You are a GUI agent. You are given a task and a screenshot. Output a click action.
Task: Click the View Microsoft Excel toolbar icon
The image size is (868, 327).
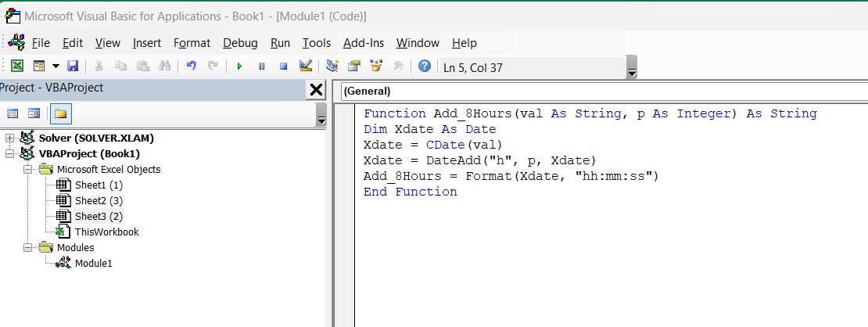coord(18,66)
